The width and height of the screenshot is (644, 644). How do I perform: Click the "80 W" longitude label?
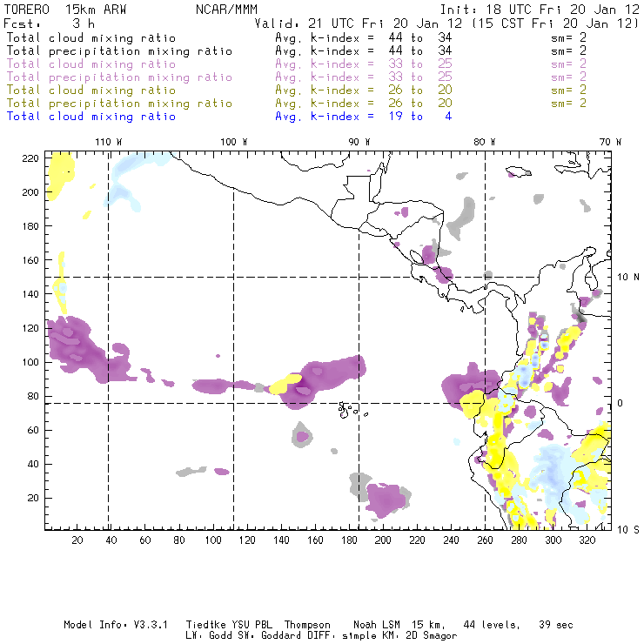point(484,142)
